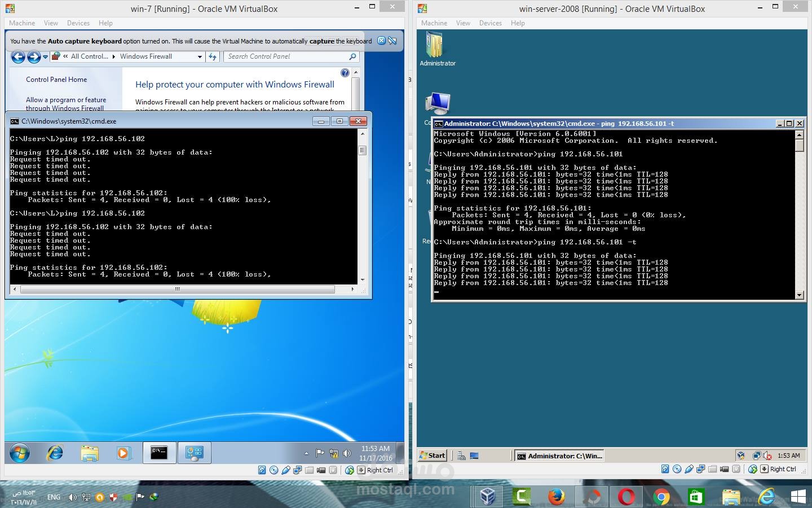Open Devices menu in win-server-2008 window
Screen dimensions: 812x508
click(491, 23)
